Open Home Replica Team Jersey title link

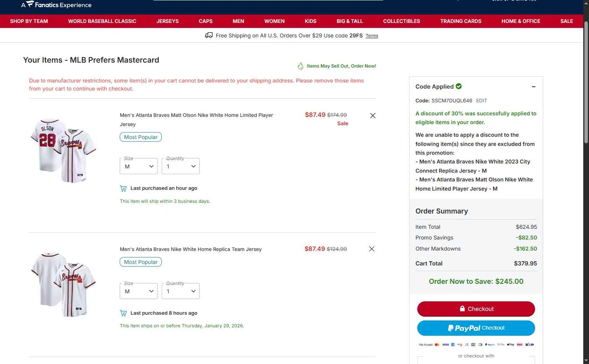click(191, 249)
